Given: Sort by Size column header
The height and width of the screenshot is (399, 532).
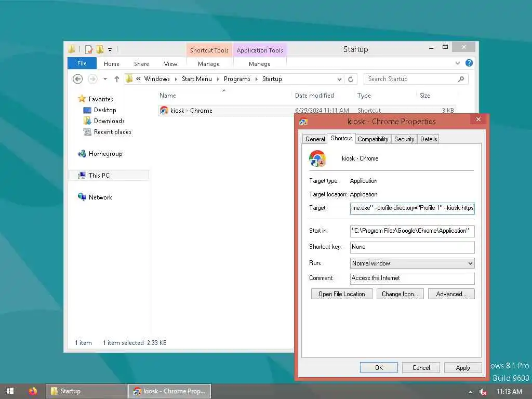Looking at the screenshot, I should [425, 96].
